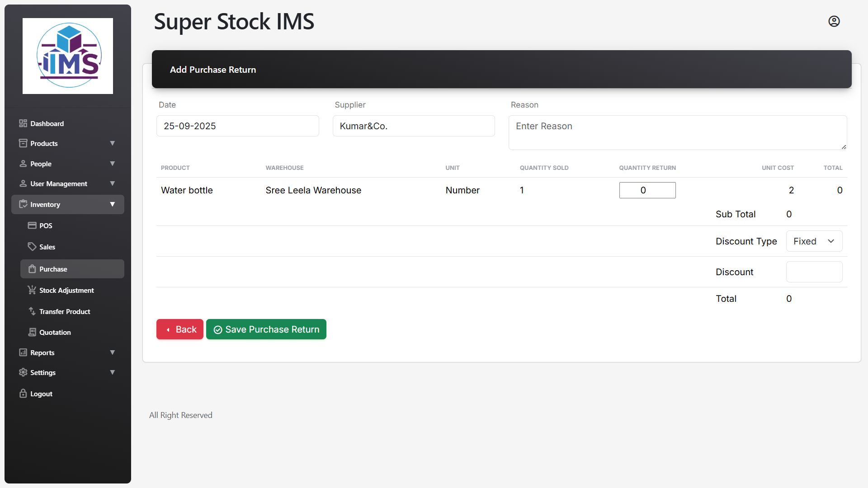Viewport: 868px width, 488px height.
Task: Click the Quantity Return input box
Action: pyautogui.click(x=647, y=190)
